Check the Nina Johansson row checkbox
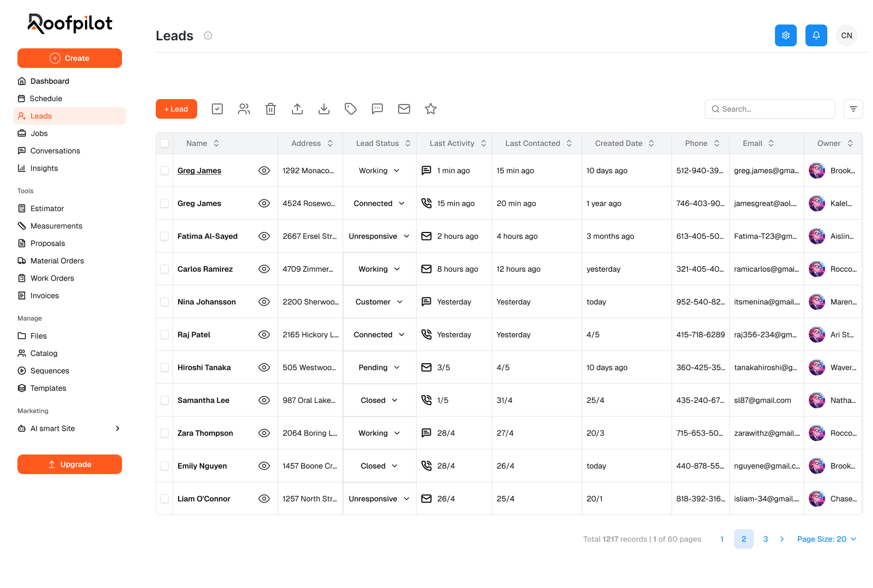Screen dimensions: 873x588 [x=164, y=302]
